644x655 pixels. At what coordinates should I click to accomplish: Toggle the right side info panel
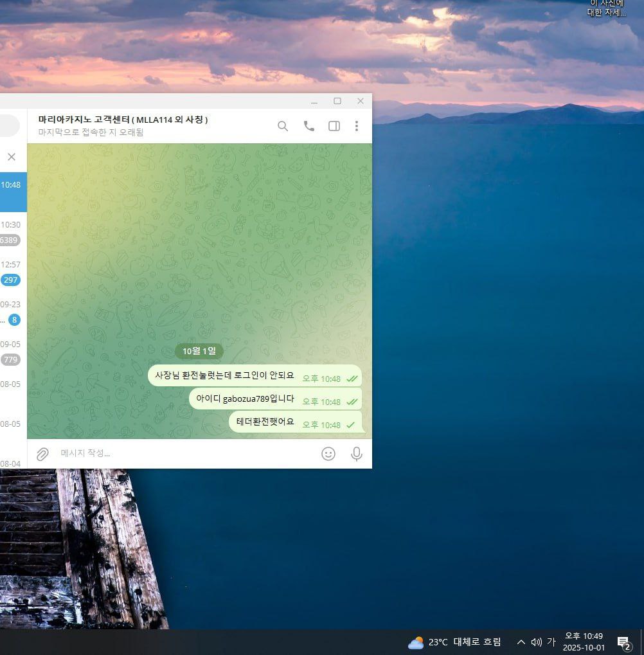coord(334,126)
